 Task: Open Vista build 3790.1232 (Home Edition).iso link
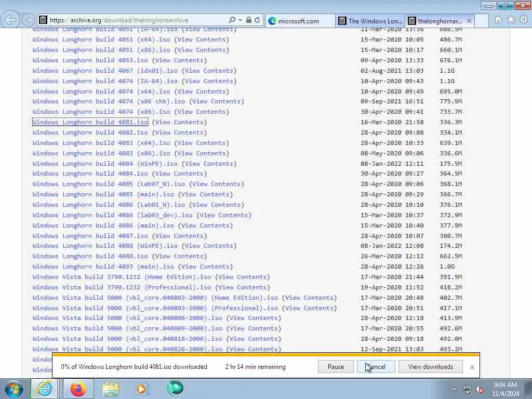[122, 277]
